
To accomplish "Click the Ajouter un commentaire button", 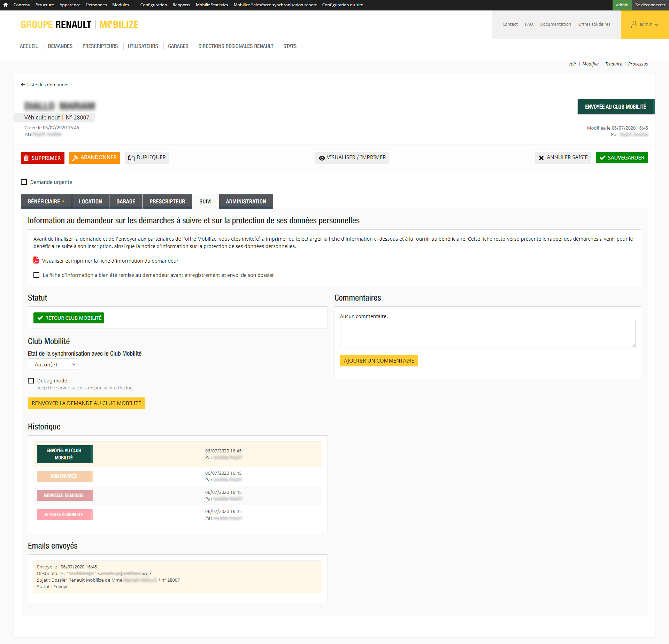I will (x=379, y=360).
